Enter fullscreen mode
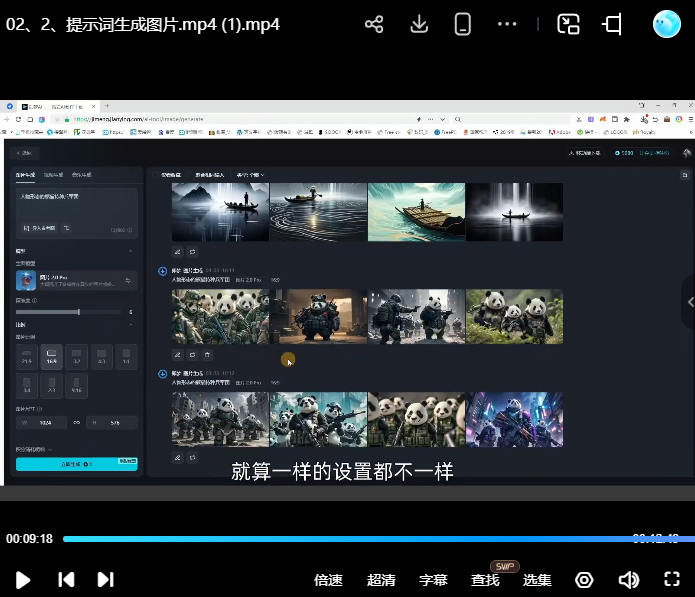Viewport: 695px width, 597px height. pyautogui.click(x=672, y=580)
